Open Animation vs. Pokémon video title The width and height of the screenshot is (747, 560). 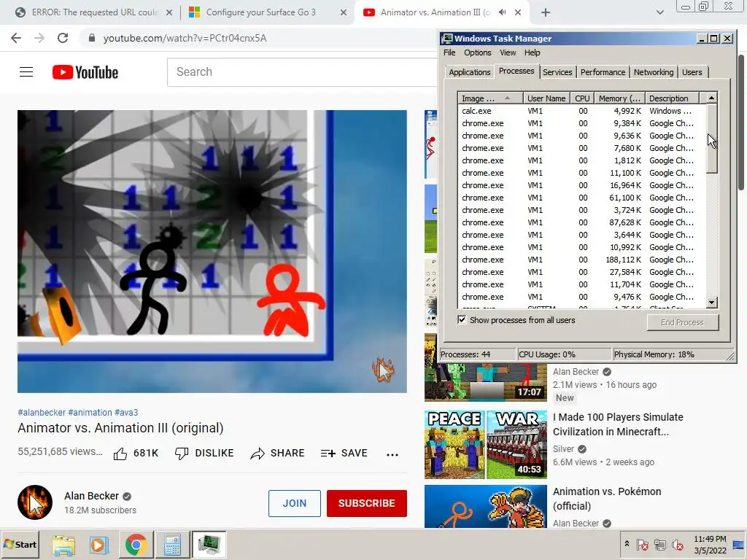tap(607, 499)
